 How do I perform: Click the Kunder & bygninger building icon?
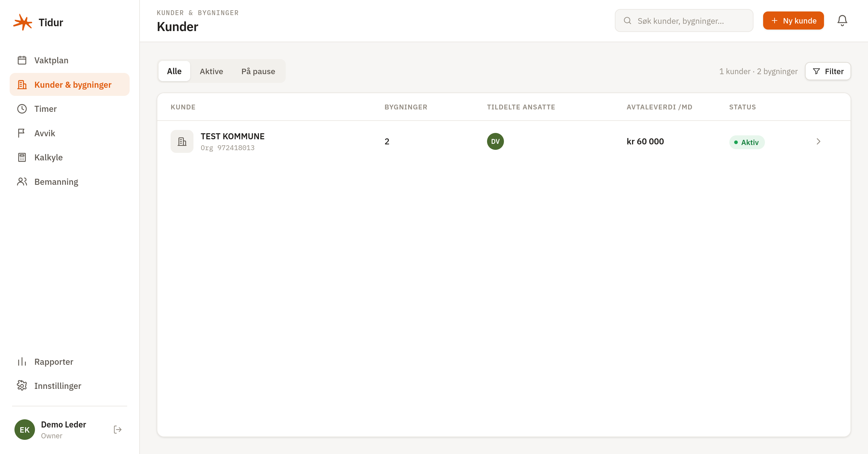tap(22, 85)
